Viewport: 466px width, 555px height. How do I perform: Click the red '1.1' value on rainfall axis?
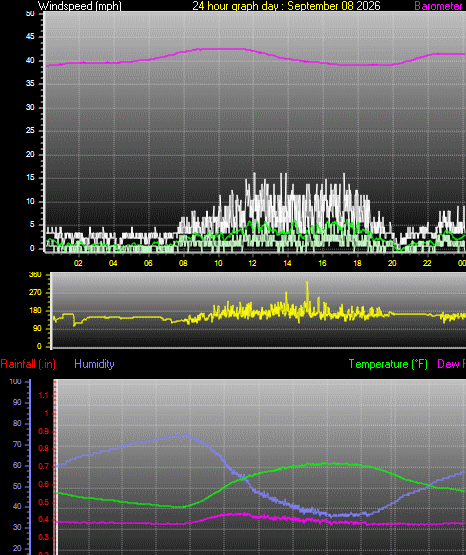click(x=44, y=395)
